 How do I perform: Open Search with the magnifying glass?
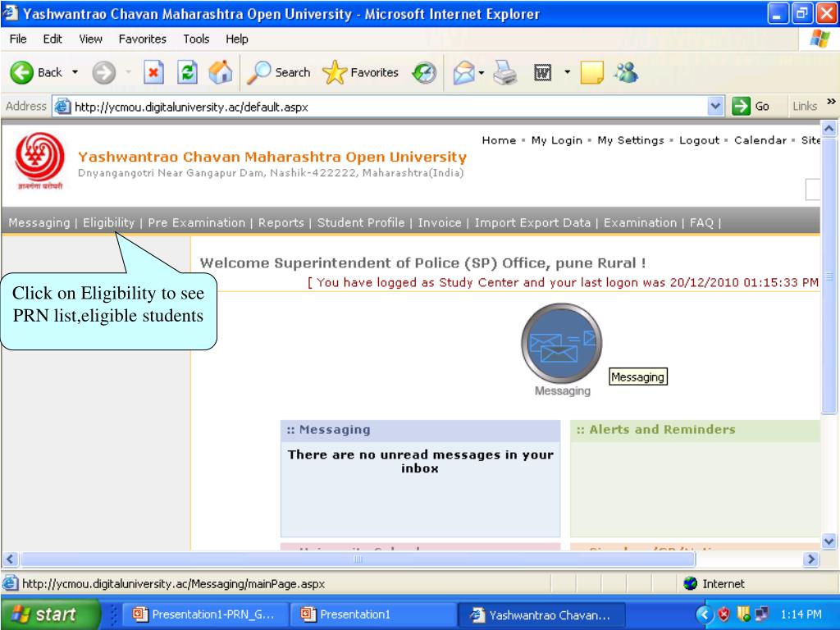(279, 72)
